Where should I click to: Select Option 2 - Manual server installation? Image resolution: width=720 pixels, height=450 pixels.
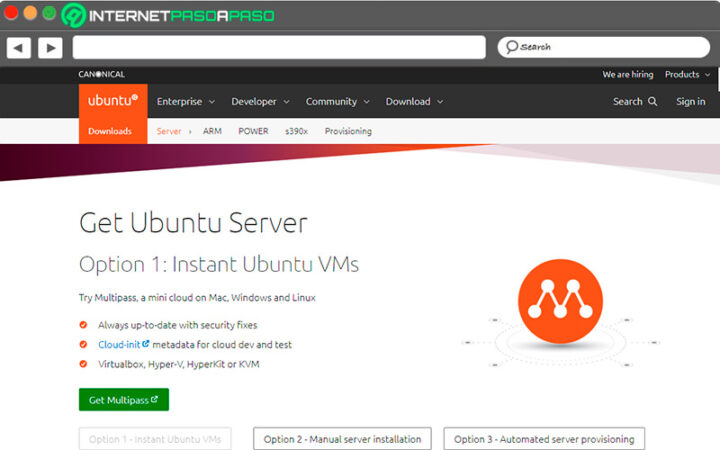343,439
